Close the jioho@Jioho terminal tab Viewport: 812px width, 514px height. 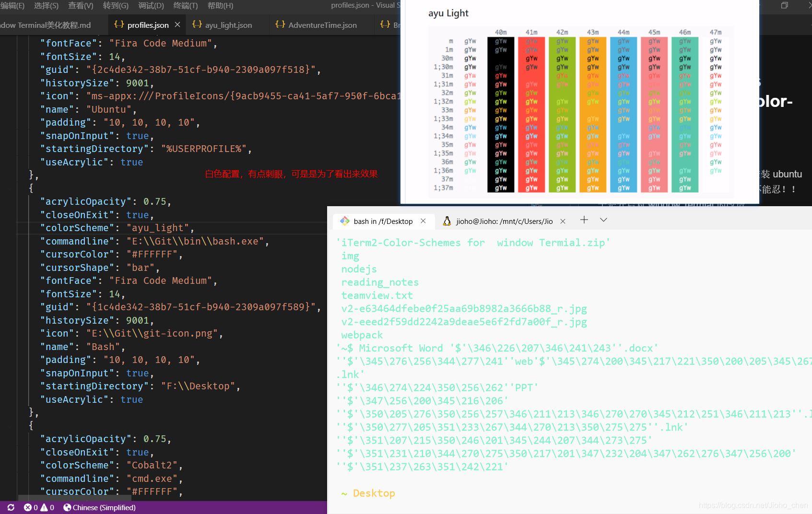coord(563,221)
